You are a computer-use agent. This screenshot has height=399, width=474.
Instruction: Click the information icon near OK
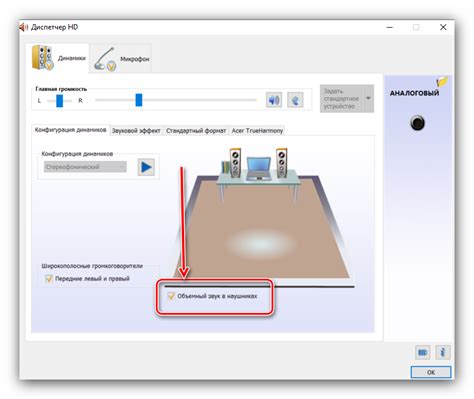(443, 352)
